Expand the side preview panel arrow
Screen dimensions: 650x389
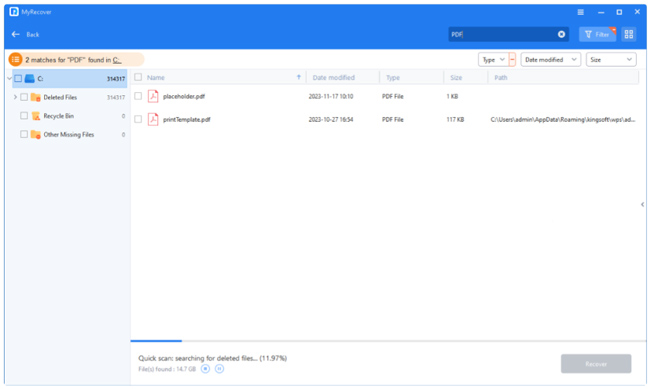(643, 204)
